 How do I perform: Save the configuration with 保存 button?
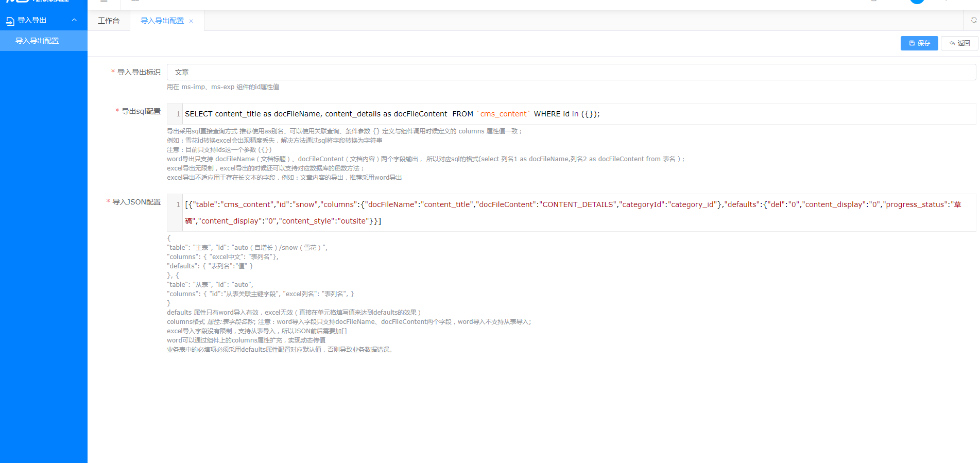pyautogui.click(x=919, y=43)
